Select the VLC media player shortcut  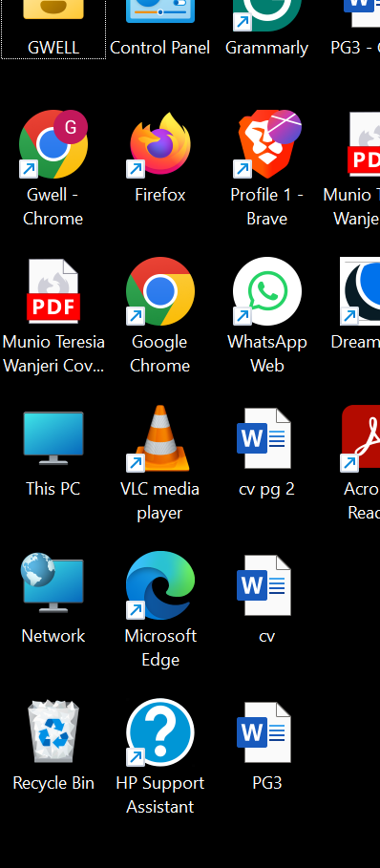pyautogui.click(x=159, y=438)
